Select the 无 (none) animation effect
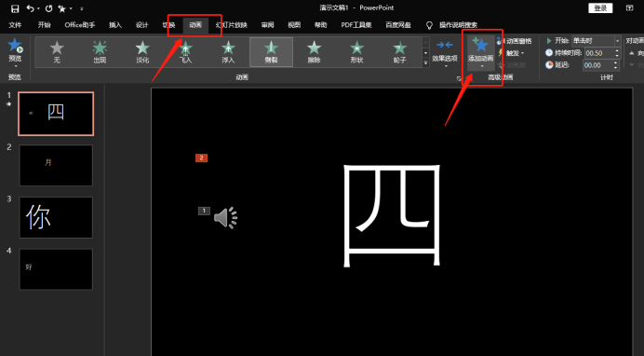Screen dimensions: 644x356 click(x=57, y=52)
